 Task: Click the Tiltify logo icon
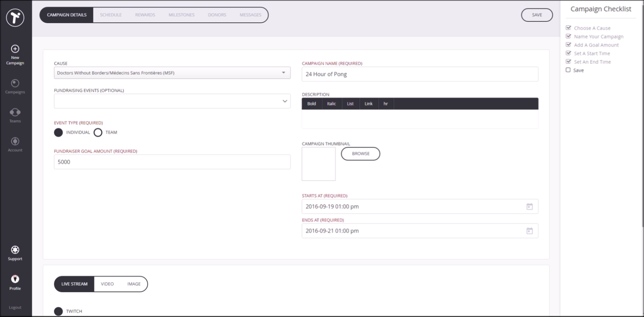[x=15, y=17]
